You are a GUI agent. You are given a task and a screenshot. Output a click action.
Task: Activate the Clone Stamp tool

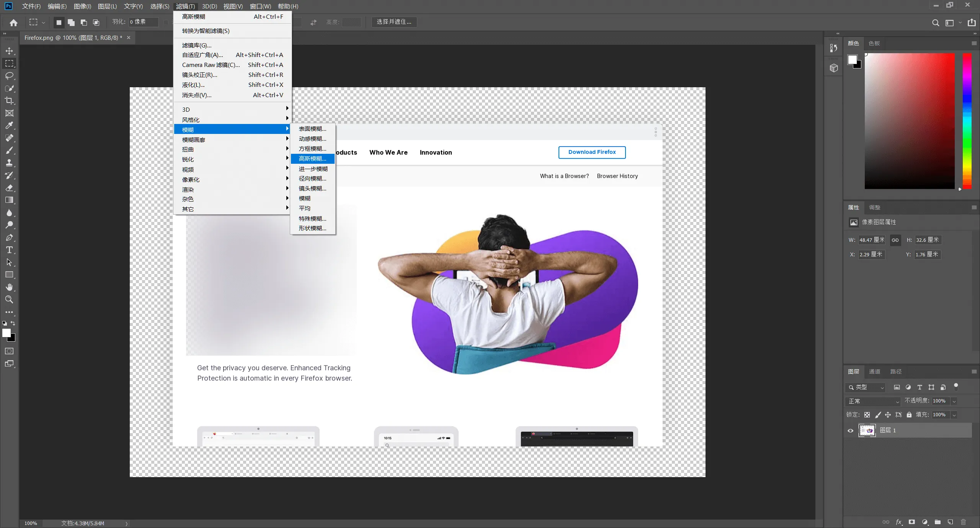click(x=10, y=163)
